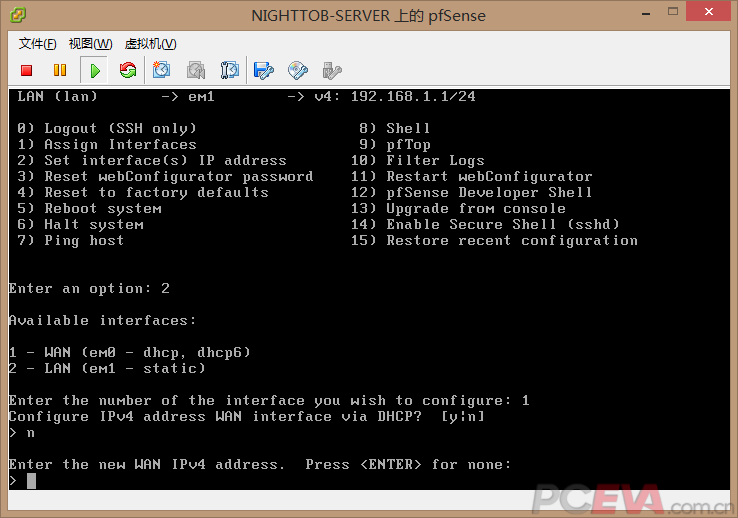Open the 视图(W) menu
Image resolution: width=738 pixels, height=518 pixels.
[x=90, y=44]
